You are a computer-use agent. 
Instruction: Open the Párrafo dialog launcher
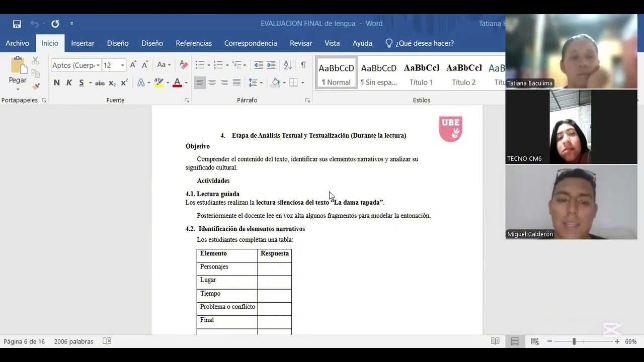(307, 101)
